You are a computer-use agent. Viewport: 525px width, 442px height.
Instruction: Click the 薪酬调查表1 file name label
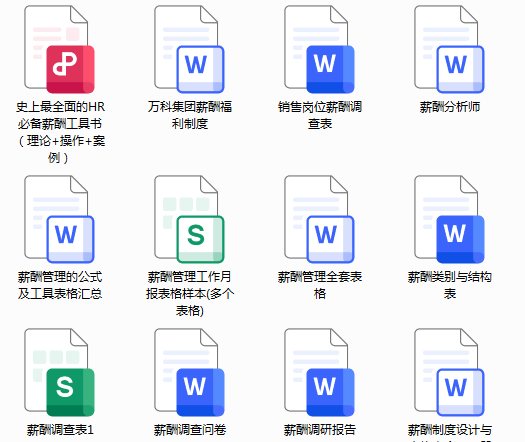[60, 430]
